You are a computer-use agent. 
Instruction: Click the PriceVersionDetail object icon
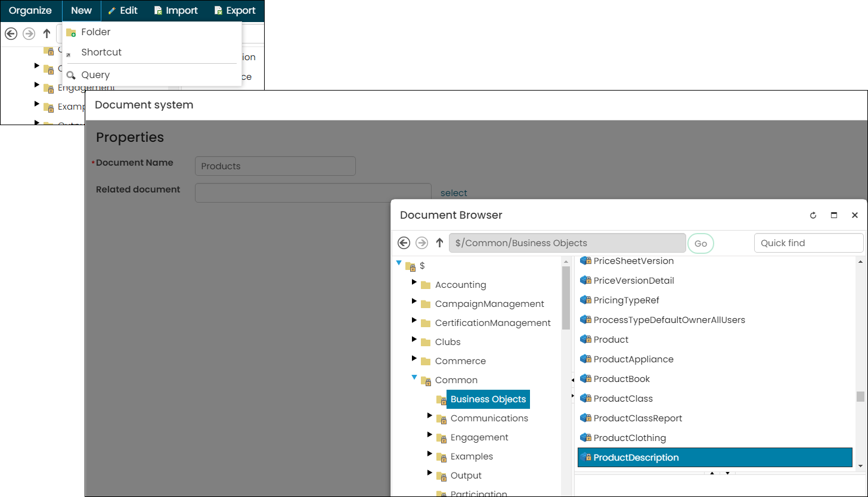click(x=585, y=281)
